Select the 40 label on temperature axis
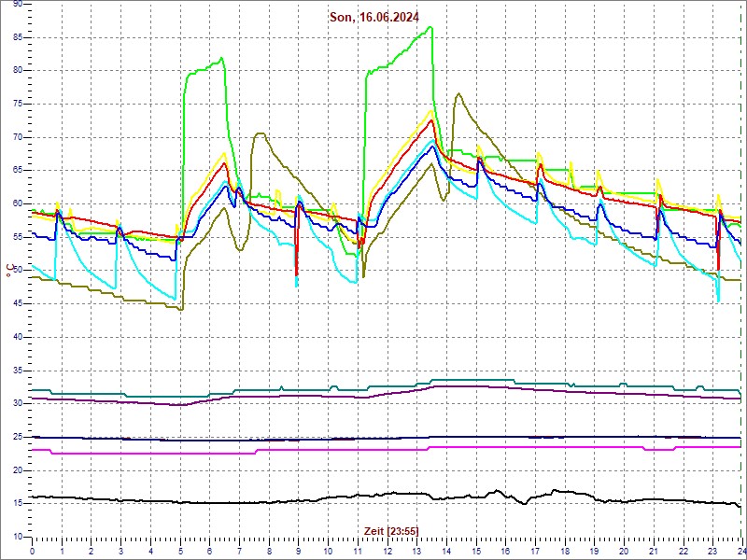The image size is (747, 560). [x=17, y=338]
